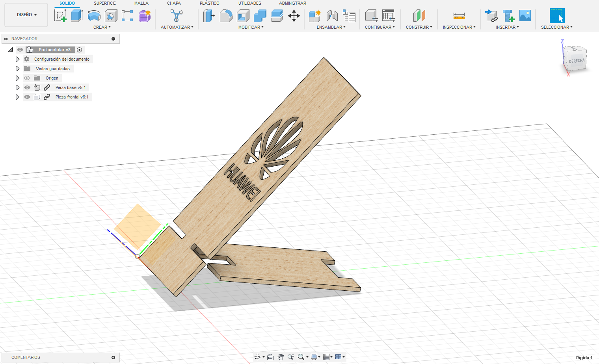Switch to the UTILIDADES tab
599x364 pixels.
point(250,3)
